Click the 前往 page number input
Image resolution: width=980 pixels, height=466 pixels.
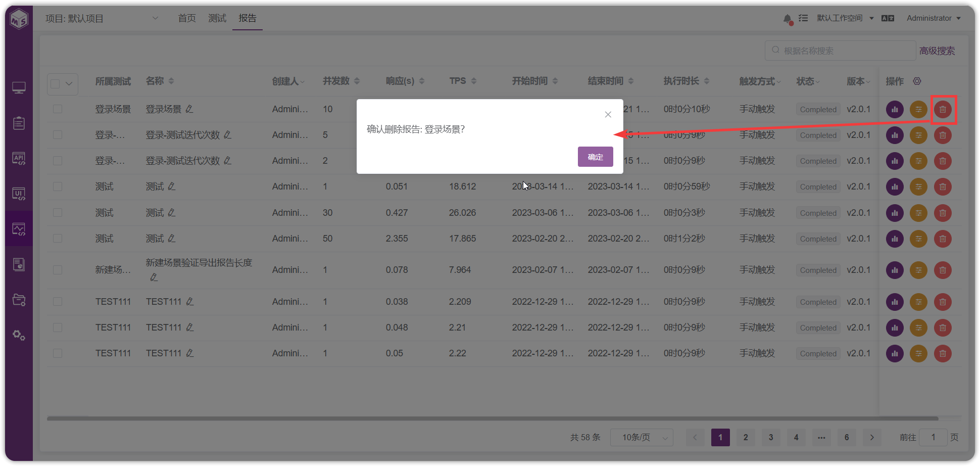coord(933,437)
